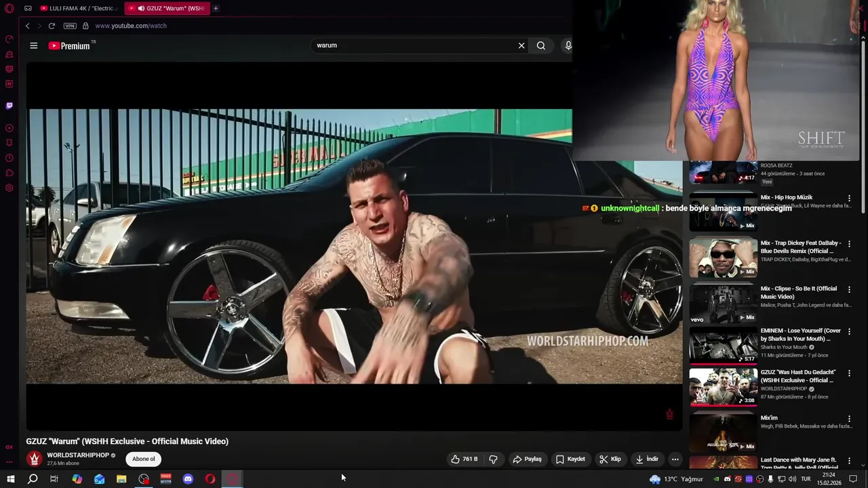
Task: Open Discord from the taskbar
Action: coord(188,479)
